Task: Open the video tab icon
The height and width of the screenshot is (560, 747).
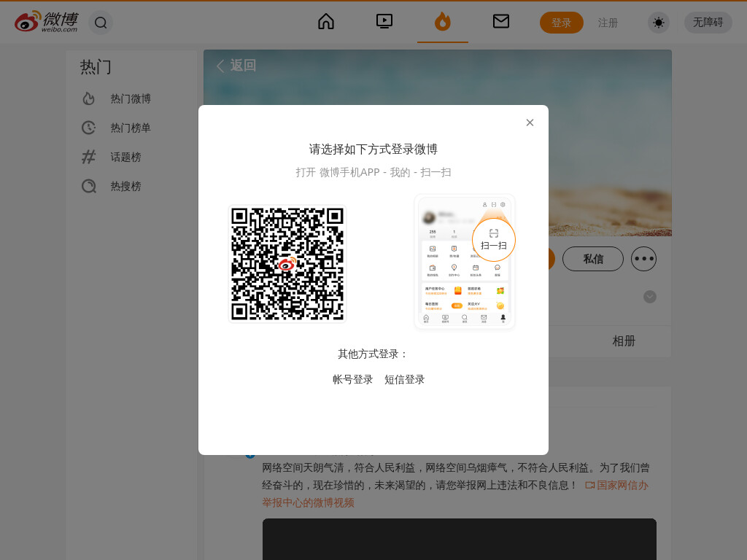Action: point(384,21)
